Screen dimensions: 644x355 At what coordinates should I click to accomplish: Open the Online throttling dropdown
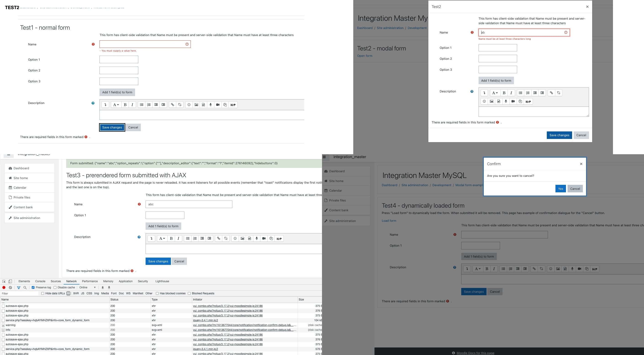tap(87, 287)
